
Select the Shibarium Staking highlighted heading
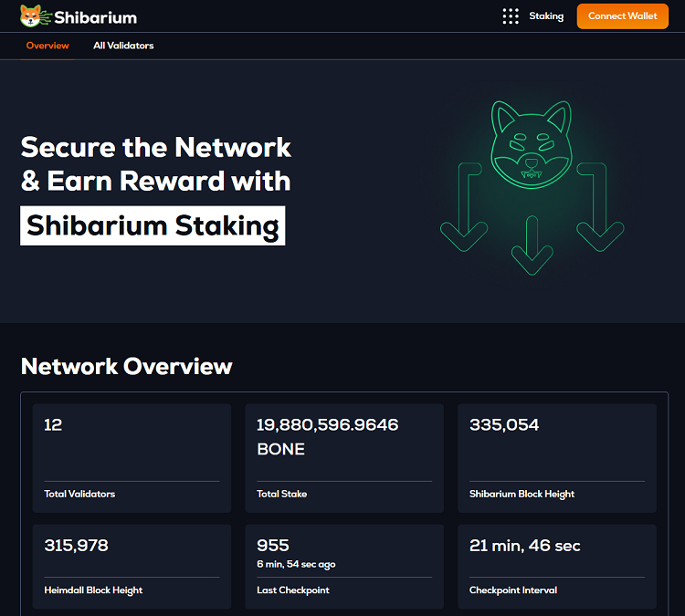(153, 225)
